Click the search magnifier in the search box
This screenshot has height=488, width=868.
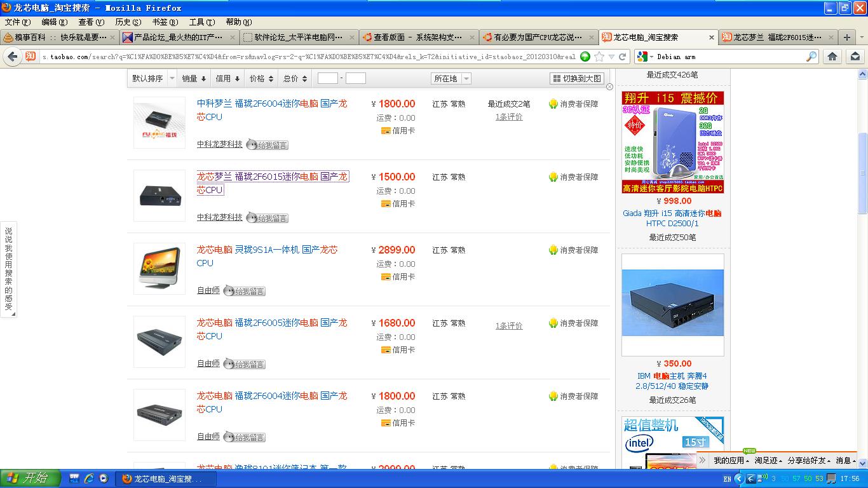click(x=811, y=57)
